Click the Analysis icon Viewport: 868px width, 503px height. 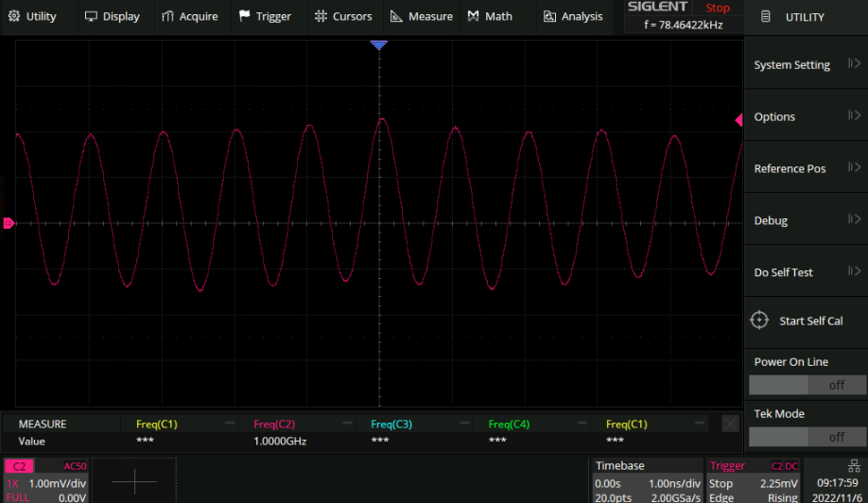click(549, 16)
